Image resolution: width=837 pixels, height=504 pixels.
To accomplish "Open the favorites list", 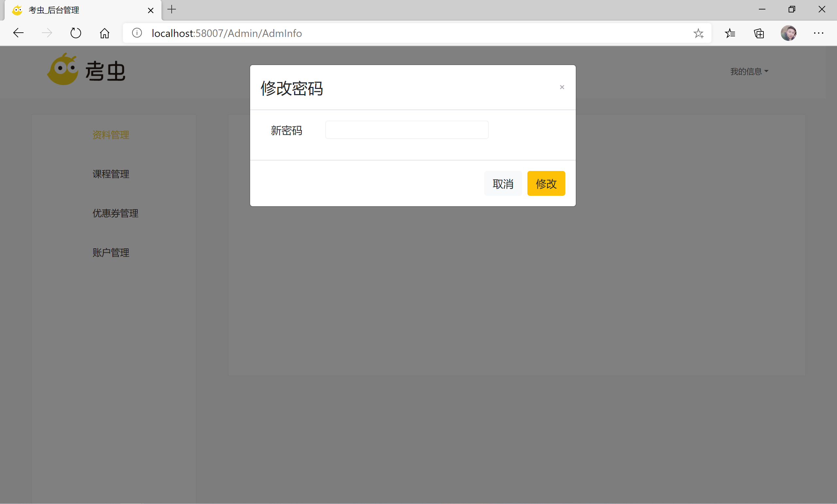I will 730,33.
